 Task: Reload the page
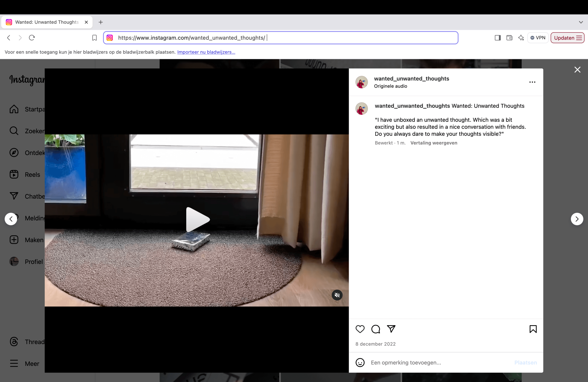(32, 38)
